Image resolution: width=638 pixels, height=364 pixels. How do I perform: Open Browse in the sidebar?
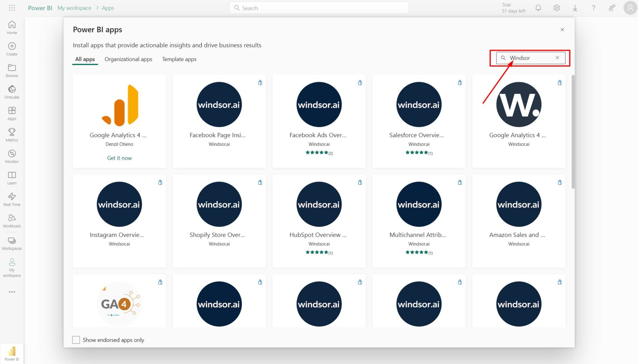(x=12, y=70)
